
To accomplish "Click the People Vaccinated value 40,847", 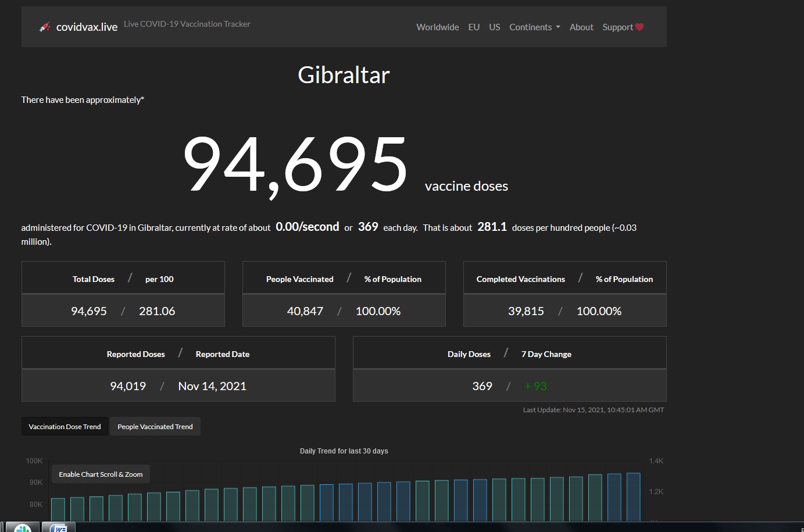I will tap(305, 311).
